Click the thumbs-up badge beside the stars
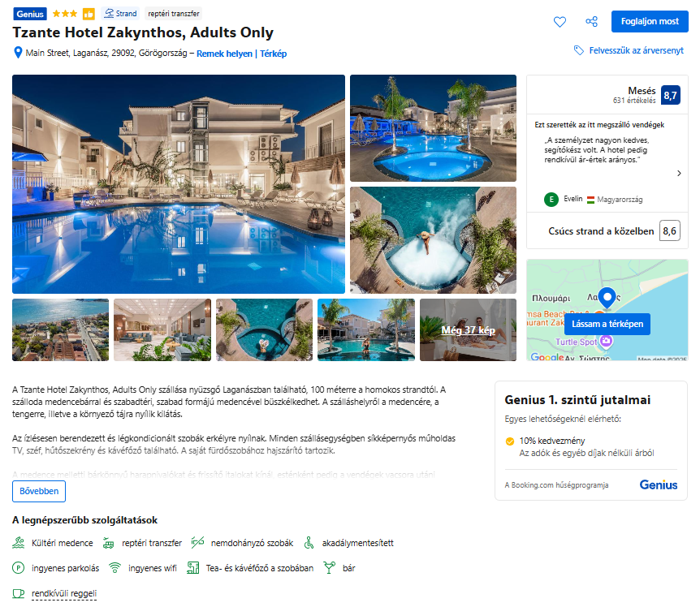The image size is (700, 607). pyautogui.click(x=89, y=14)
